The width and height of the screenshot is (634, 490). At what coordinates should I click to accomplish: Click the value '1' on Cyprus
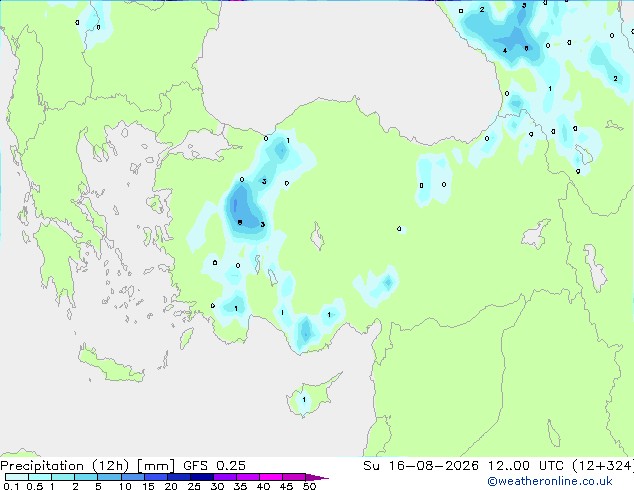(304, 400)
